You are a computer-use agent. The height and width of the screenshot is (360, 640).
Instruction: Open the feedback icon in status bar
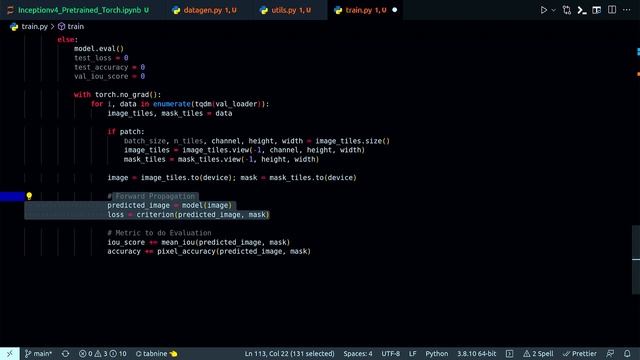pos(610,353)
